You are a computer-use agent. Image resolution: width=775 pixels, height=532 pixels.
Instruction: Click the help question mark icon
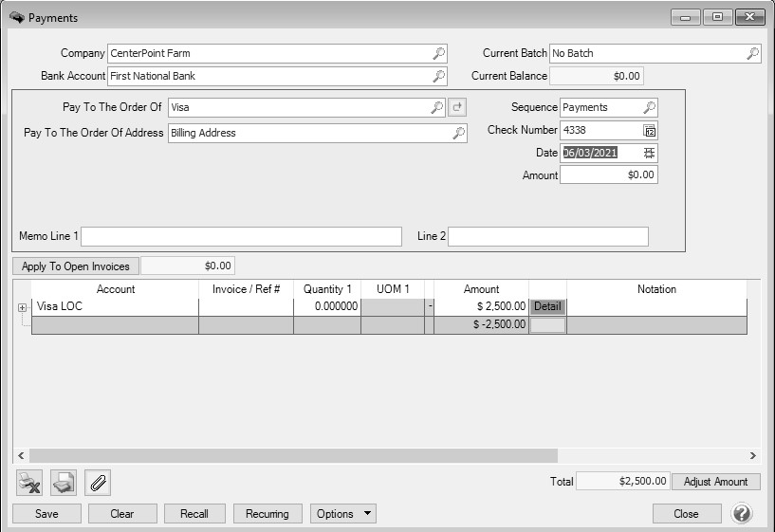coord(742,513)
